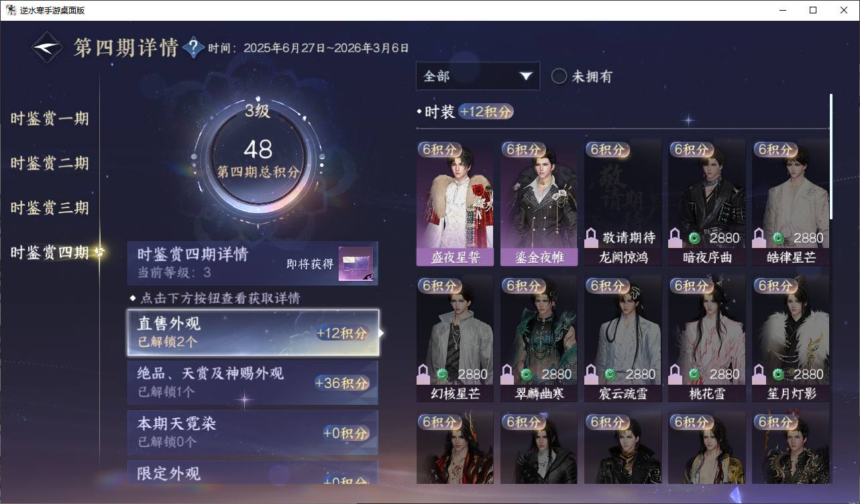Click the green jade coin on 暗夜序曲

(694, 238)
